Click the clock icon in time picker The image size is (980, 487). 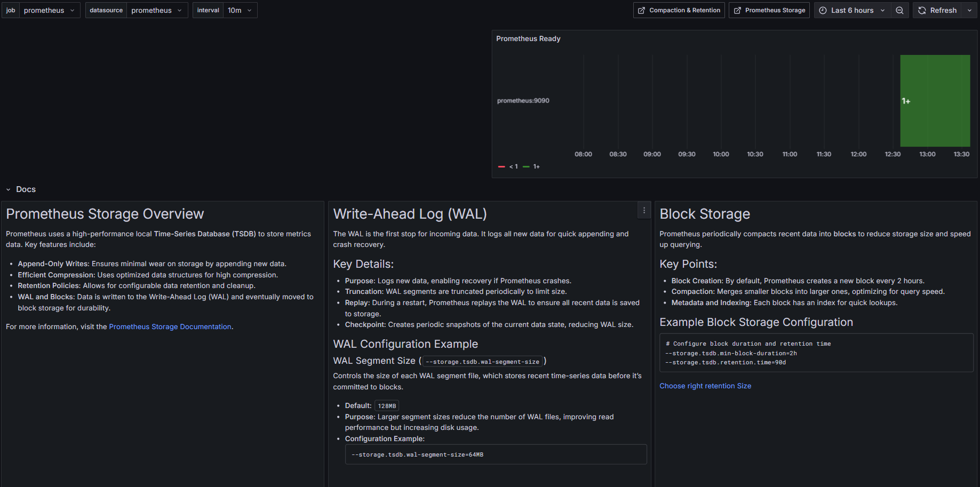[x=823, y=10]
